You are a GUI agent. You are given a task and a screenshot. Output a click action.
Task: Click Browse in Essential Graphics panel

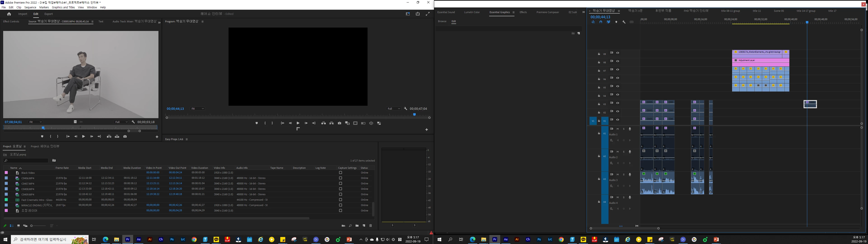[x=442, y=21]
